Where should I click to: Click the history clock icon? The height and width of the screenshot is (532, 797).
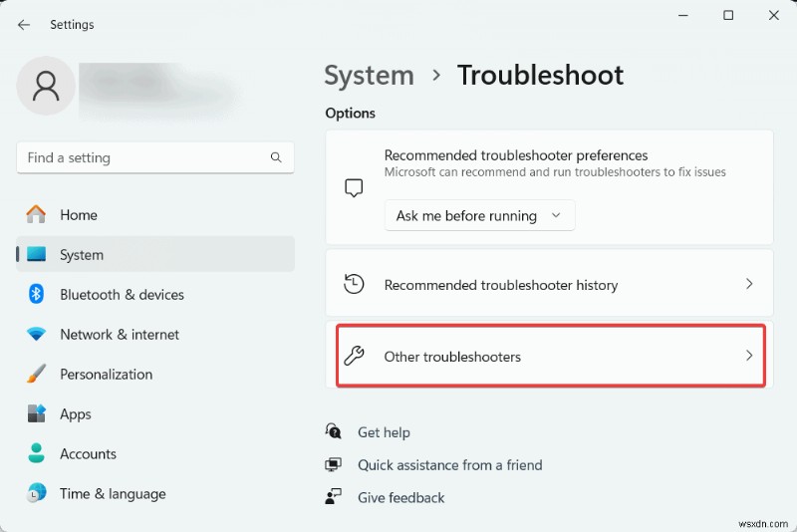(354, 284)
